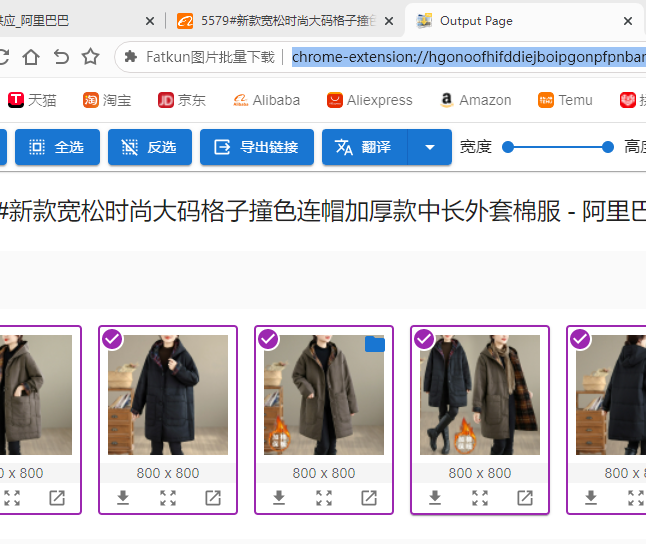The image size is (646, 544).
Task: Close the 阿里巴巴 tab
Action: [x=150, y=21]
